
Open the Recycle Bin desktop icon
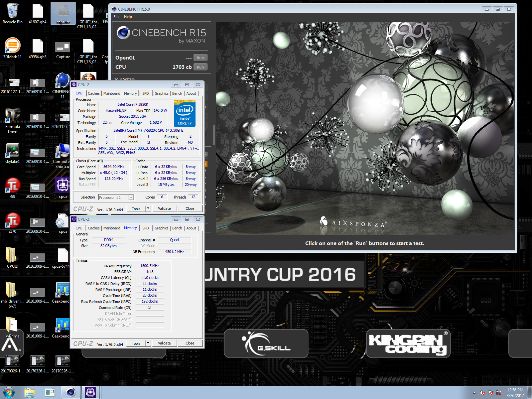coord(12,13)
